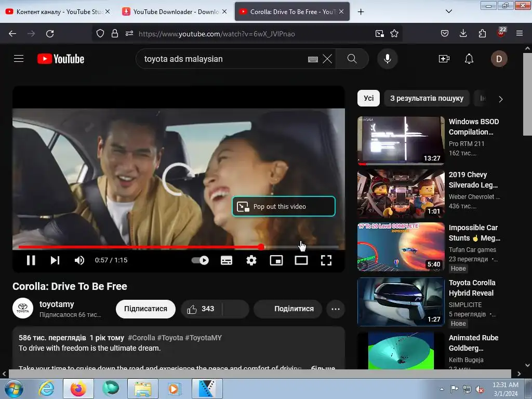This screenshot has width=532, height=399.
Task: Click the #ToyotaMY hashtag
Action: [x=203, y=338]
